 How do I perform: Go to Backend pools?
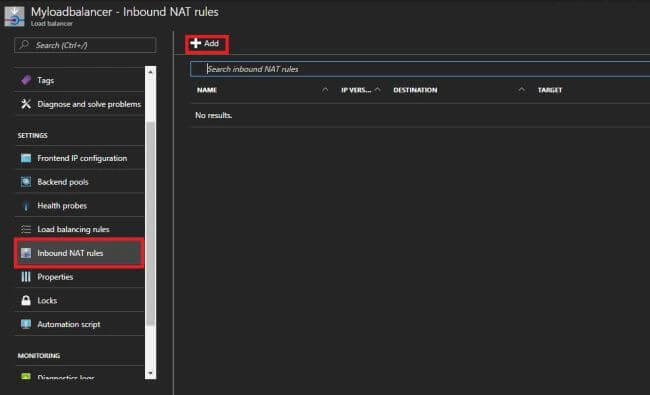point(80,182)
